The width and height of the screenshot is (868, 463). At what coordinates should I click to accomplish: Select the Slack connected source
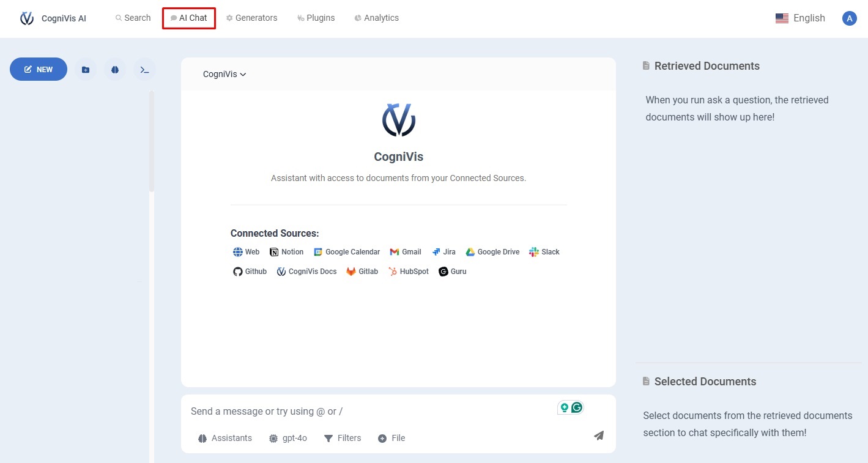coord(544,252)
